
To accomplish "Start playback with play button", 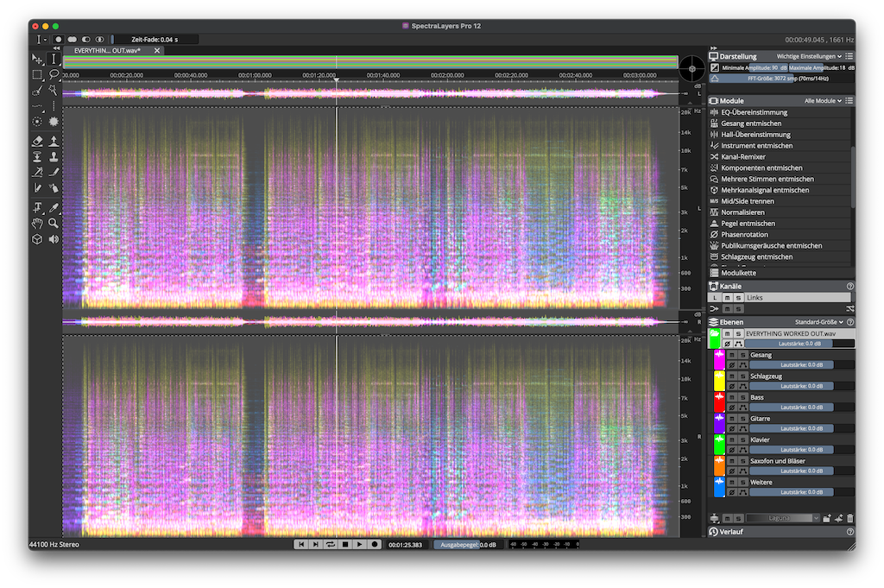I will [x=360, y=545].
